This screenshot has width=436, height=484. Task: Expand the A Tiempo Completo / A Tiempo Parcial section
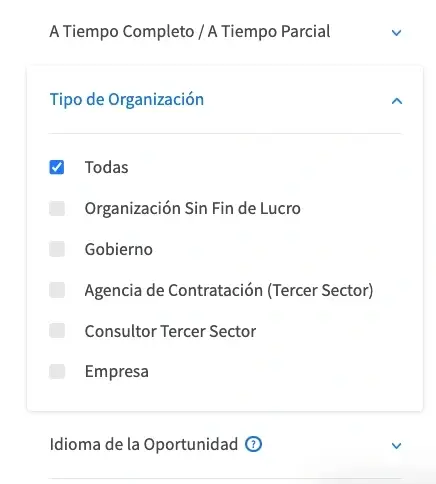coord(225,32)
